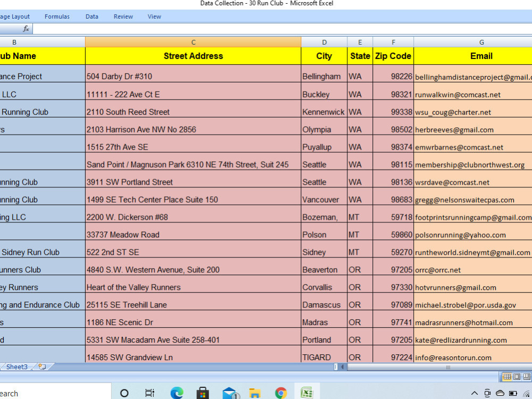The width and height of the screenshot is (532, 399).
Task: Select the Bellingham city cell
Action: [324, 73]
